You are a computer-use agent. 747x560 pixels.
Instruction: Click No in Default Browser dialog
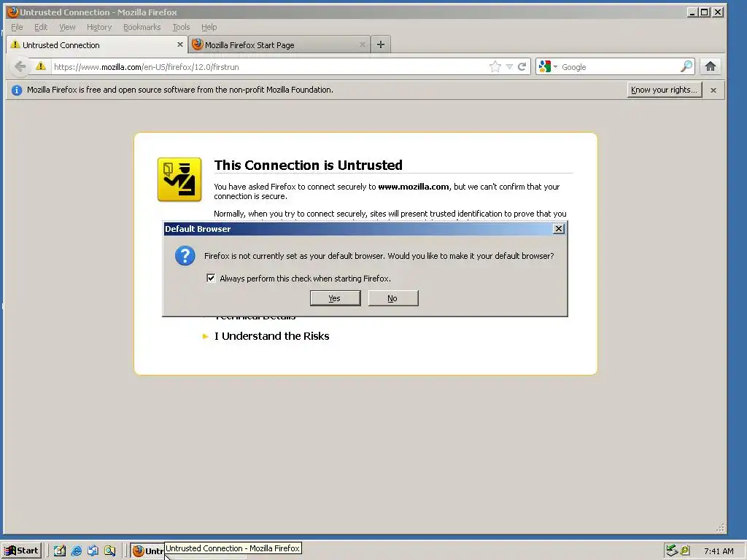pos(393,298)
